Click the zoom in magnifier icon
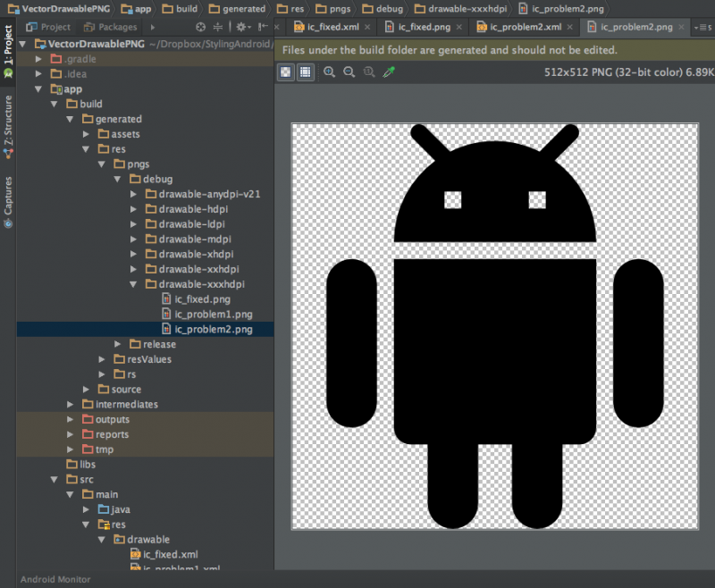The height and width of the screenshot is (588, 715). [x=329, y=71]
